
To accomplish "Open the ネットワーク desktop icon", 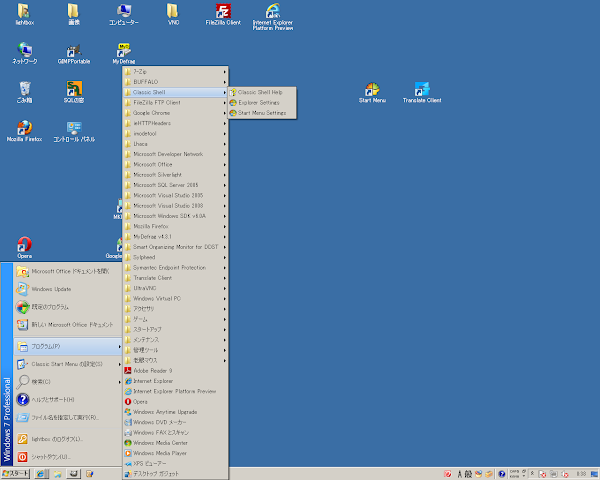I will (x=24, y=54).
